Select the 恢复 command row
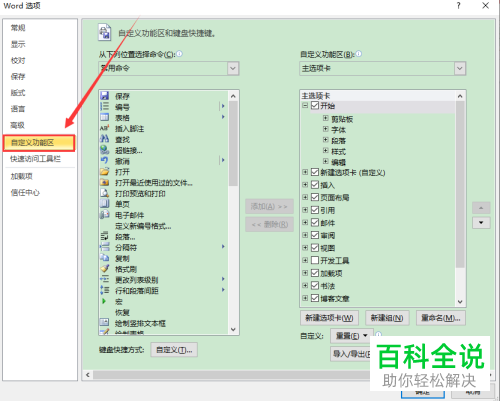Screen dimensions: 500x401 click(163, 312)
